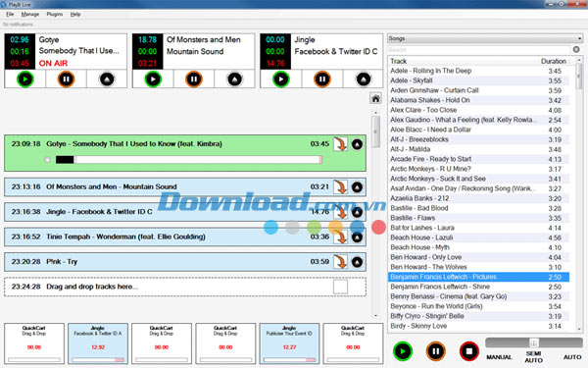The image size is (588, 368).
Task: Pause the Jingle player deck
Action: point(322,79)
